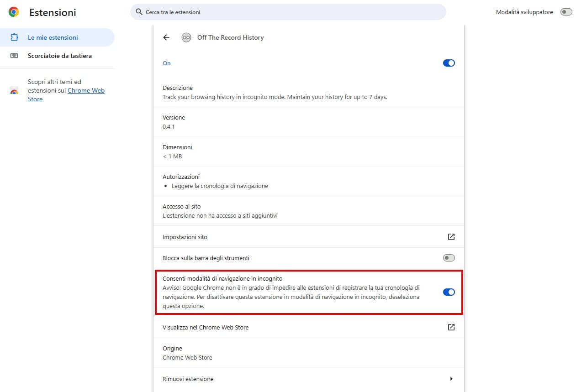Click the 'Autorizzazioni' heading
Screen dimensions: 576x392
181,177
